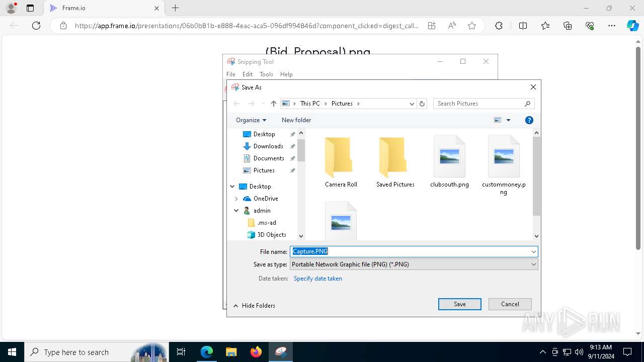
Task: Click the volume icon in system tray
Action: pyautogui.click(x=579, y=352)
